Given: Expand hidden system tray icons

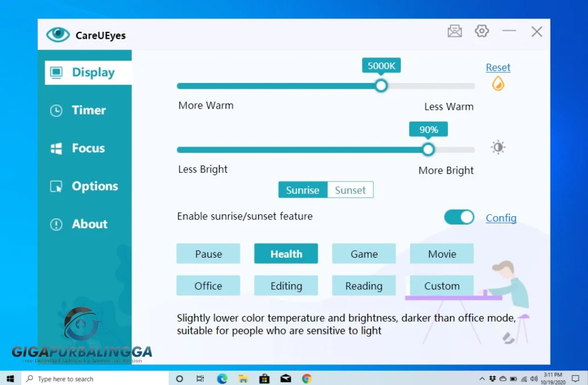Looking at the screenshot, I should point(482,379).
